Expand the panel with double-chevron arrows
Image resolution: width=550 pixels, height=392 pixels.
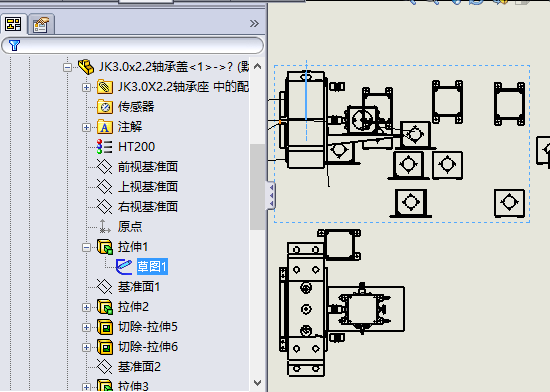coord(254,24)
